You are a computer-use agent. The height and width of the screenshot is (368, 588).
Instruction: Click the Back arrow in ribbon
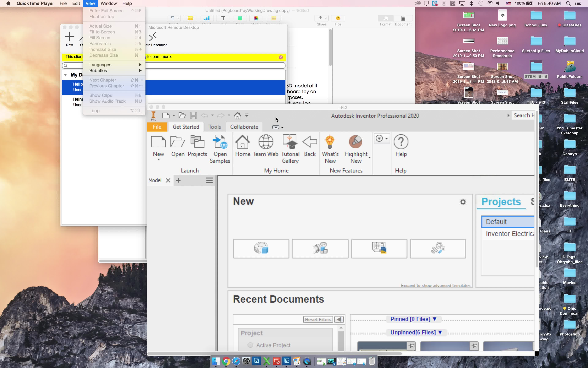tap(310, 142)
